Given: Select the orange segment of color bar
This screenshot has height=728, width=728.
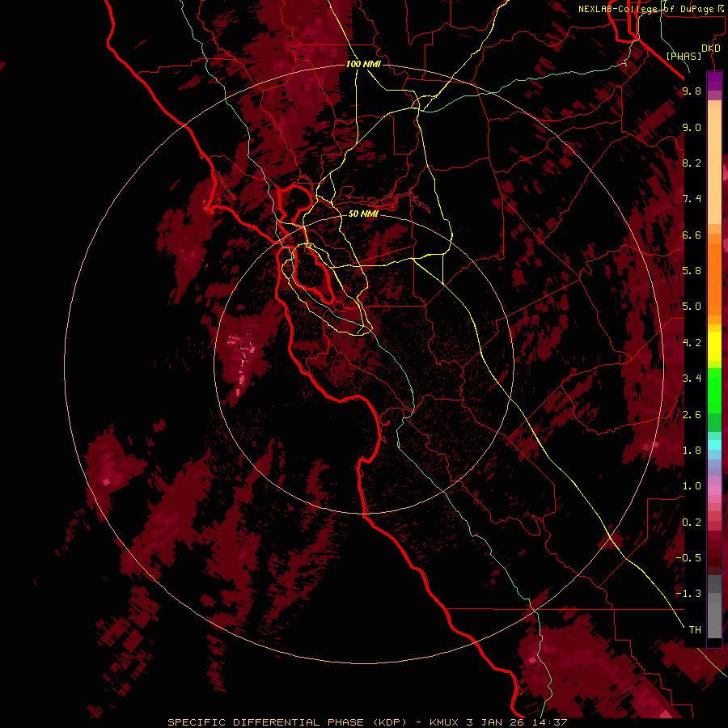Looking at the screenshot, I should coord(714,278).
